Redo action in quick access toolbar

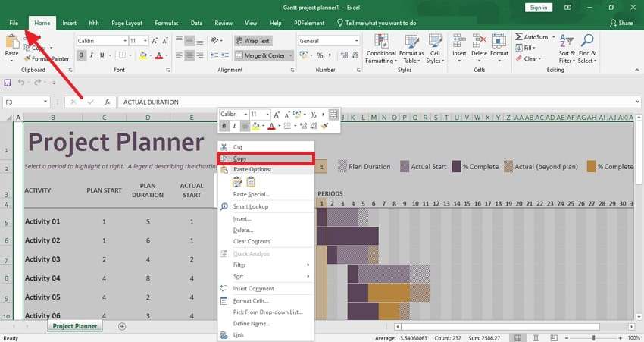pos(37,83)
